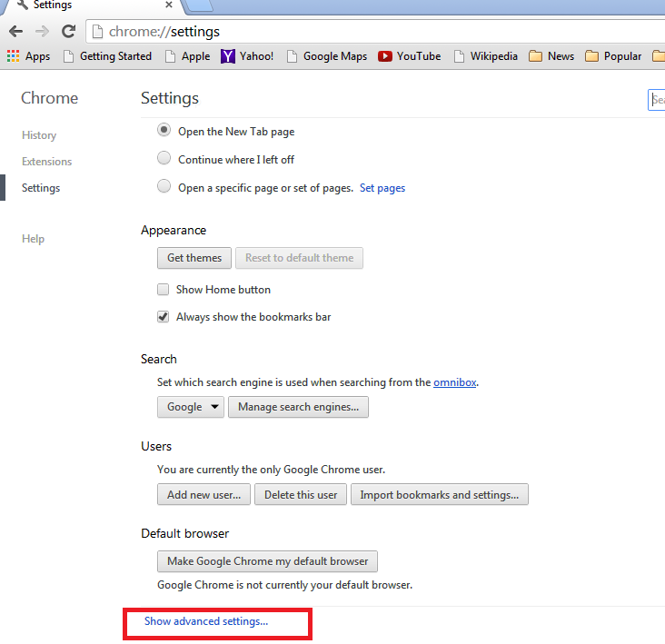665x644 pixels.
Task: Open the omnibox help link
Action: (454, 382)
